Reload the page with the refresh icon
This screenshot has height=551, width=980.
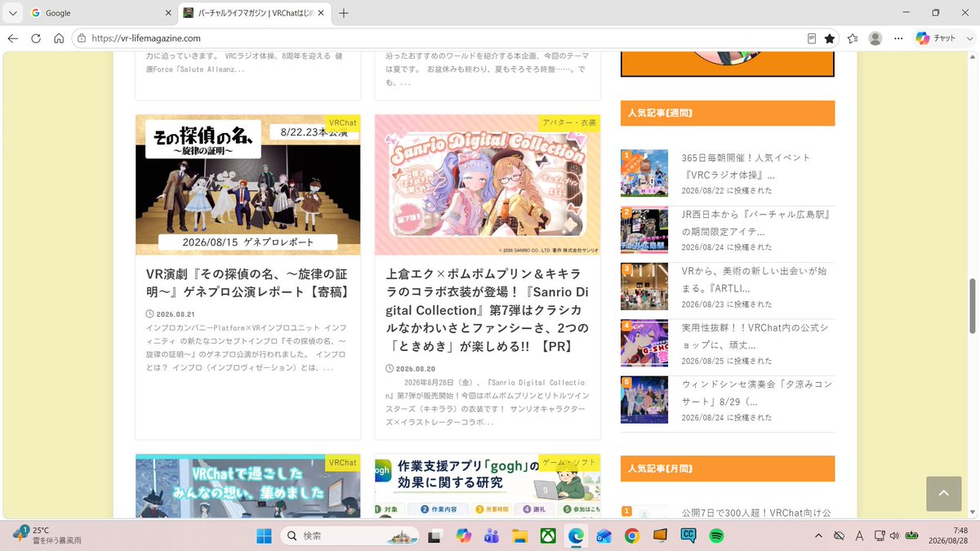coord(36,38)
